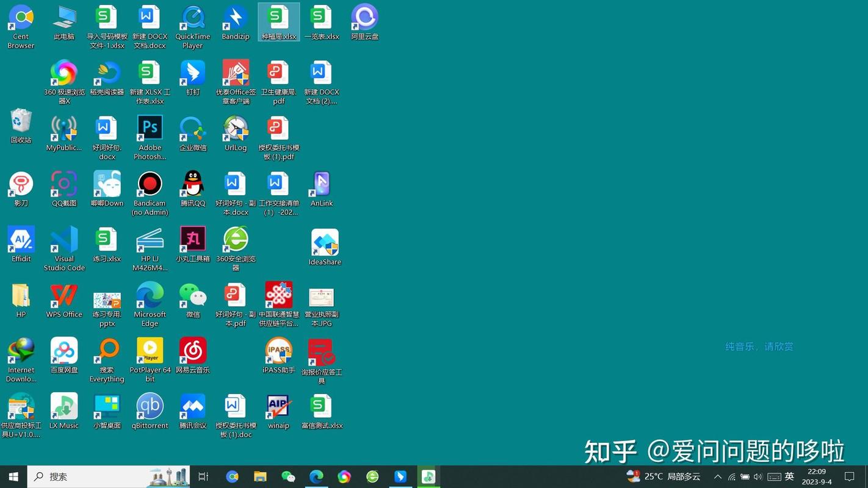Open 腾讯QQ penguin shortcut
868x488 pixels.
pyautogui.click(x=193, y=184)
